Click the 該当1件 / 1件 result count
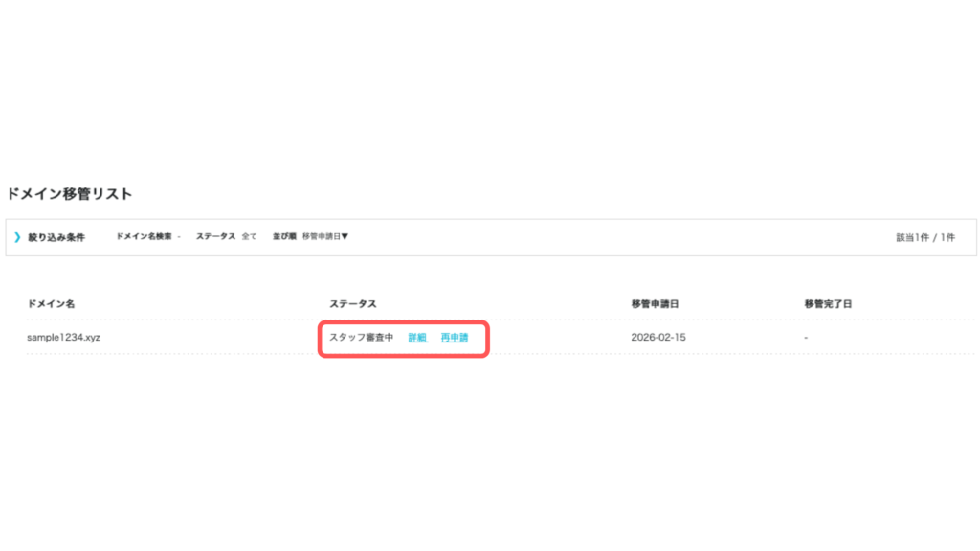 [x=924, y=237]
